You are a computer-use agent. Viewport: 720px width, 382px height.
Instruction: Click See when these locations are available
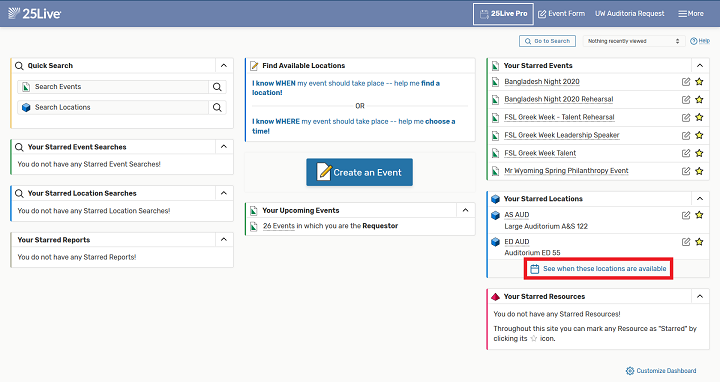(598, 269)
